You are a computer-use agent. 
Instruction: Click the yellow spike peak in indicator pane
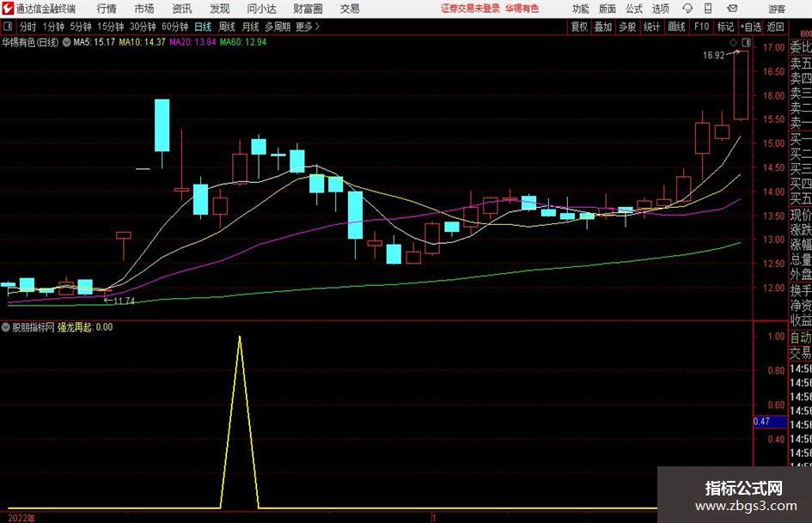point(239,338)
